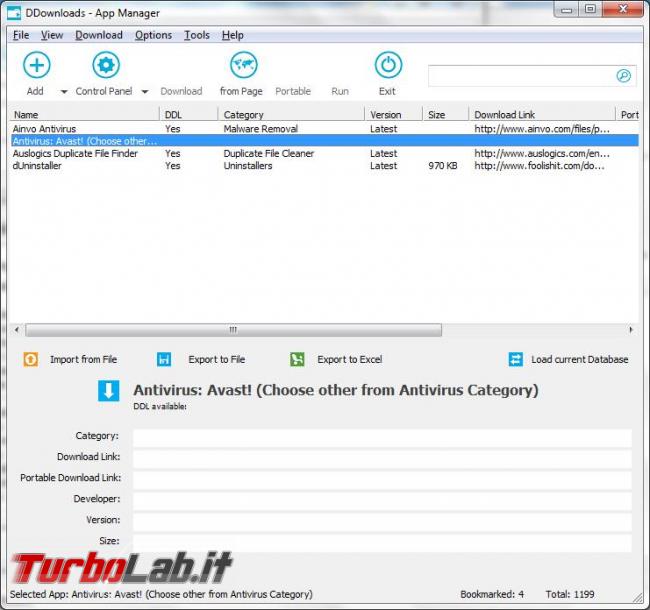Viewport: 650px width, 610px height.
Task: Select the Antivirus: Avast! row
Action: pyautogui.click(x=325, y=141)
